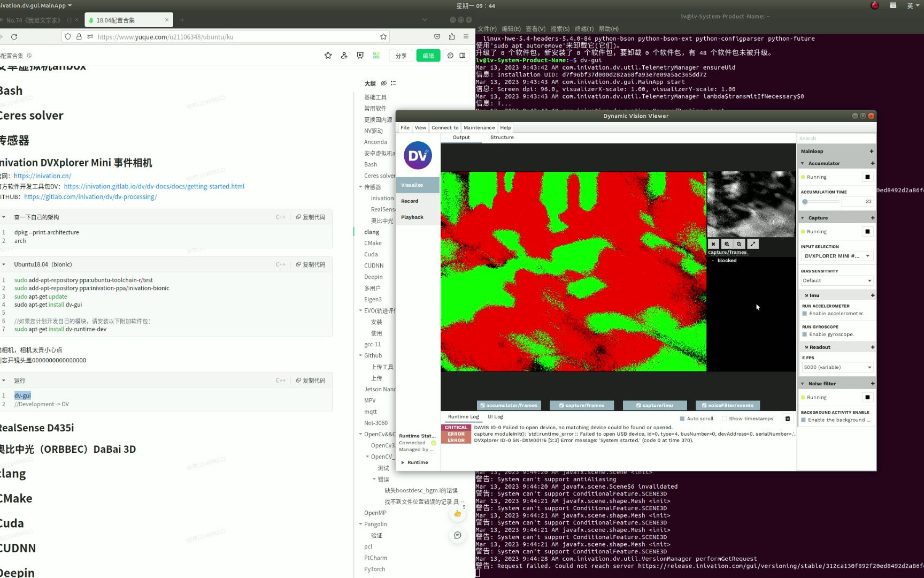Adjust Accumulation Time slider handle
924x578 pixels.
pyautogui.click(x=805, y=202)
